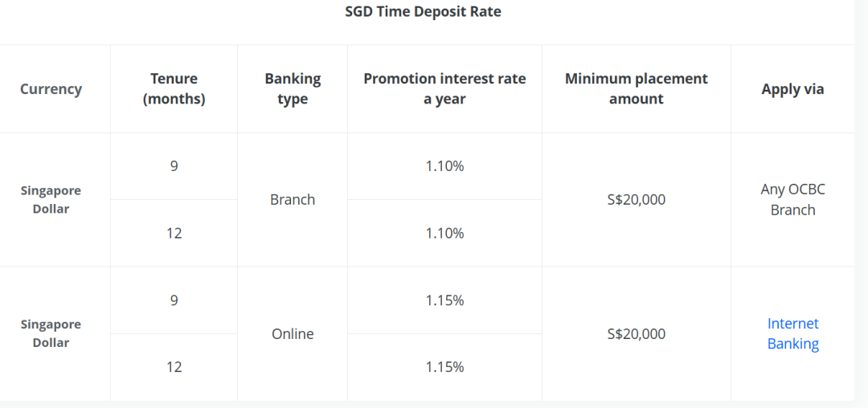Click the SGD Time Deposit Rate title
868x408 pixels.
pos(423,12)
